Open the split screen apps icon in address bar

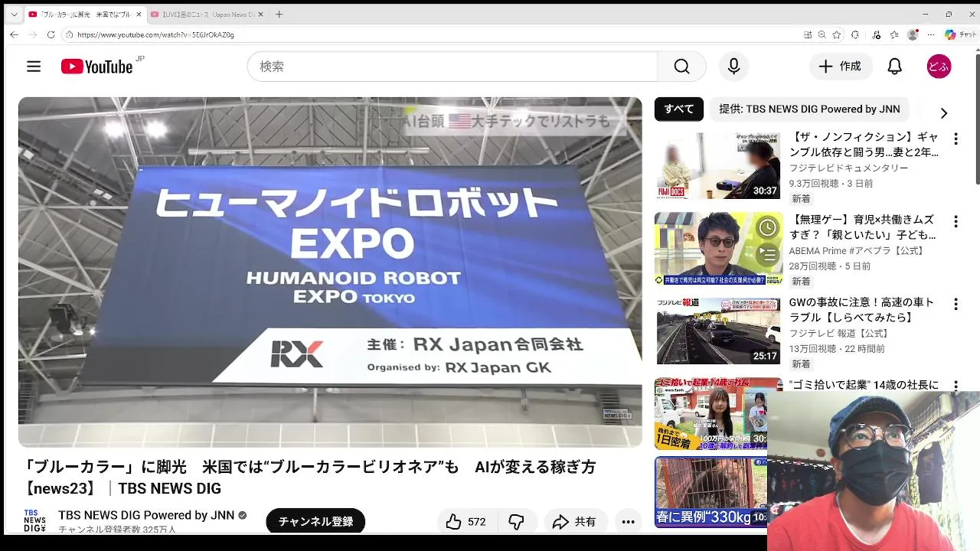[808, 34]
